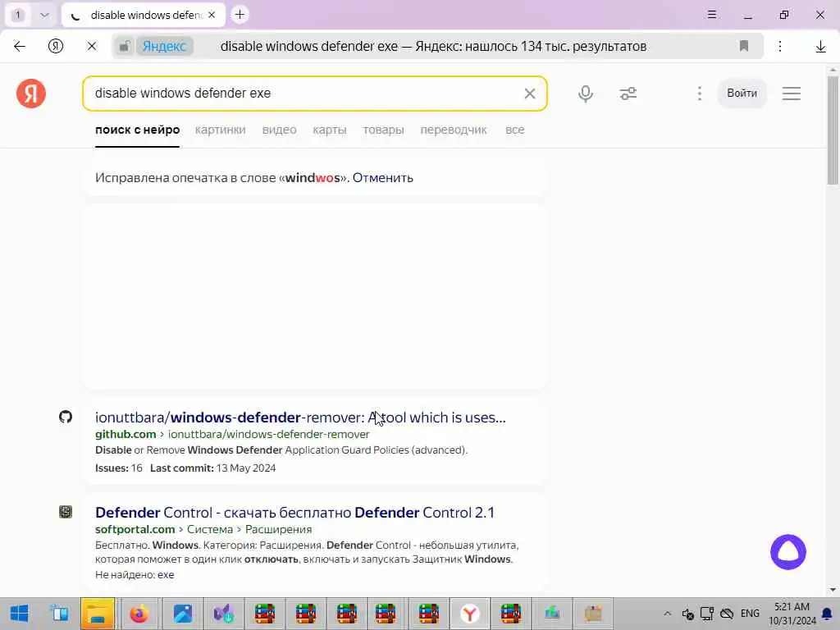Click 'Отменить' to undo typo correction
The height and width of the screenshot is (630, 840).
click(x=382, y=178)
